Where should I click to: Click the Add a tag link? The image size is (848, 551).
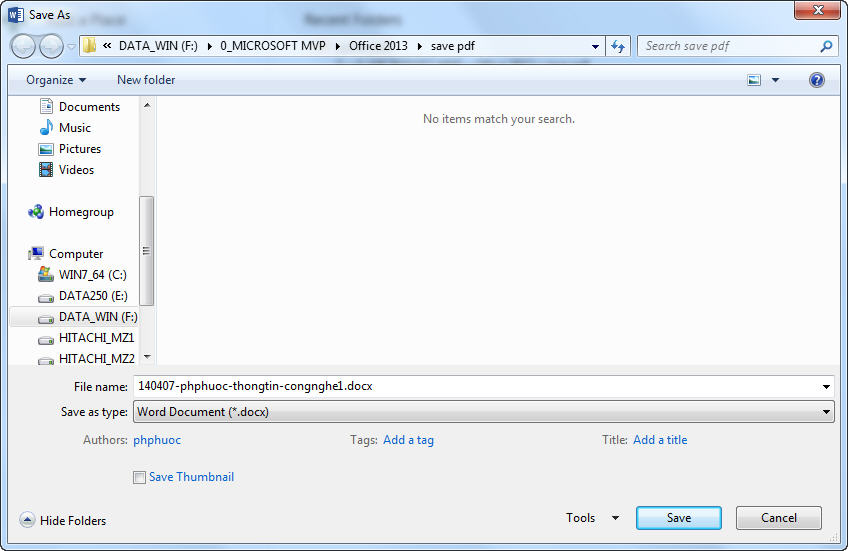click(408, 440)
